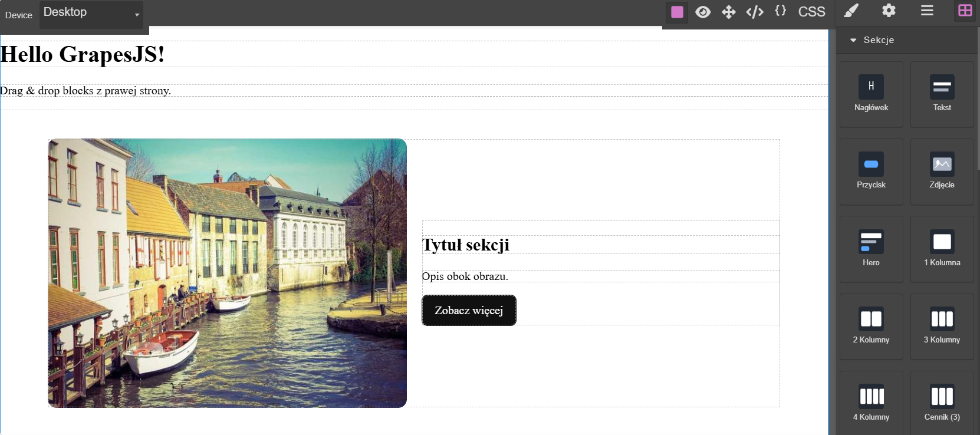Open the Device dropdown showing Desktop

[91, 14]
